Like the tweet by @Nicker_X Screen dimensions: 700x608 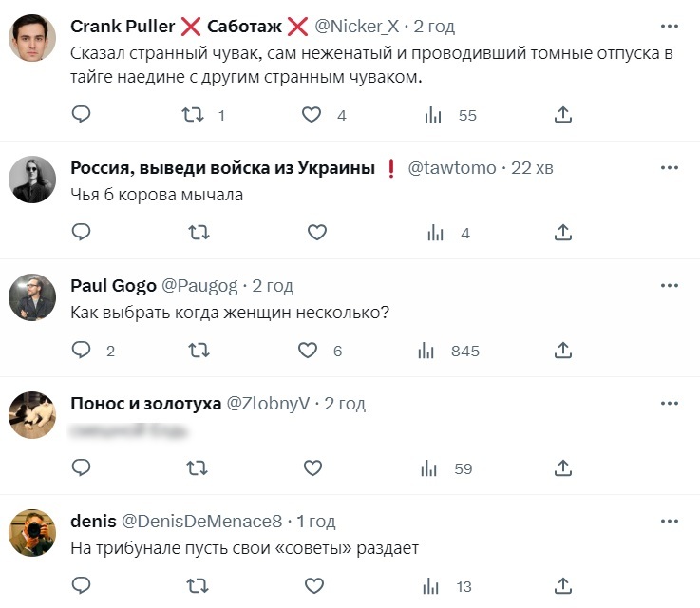pos(312,115)
